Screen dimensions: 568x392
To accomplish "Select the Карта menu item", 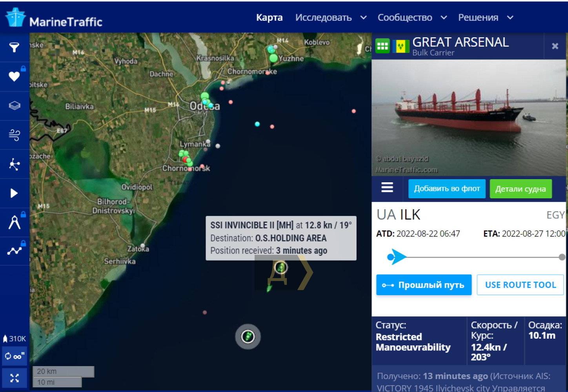I will [269, 18].
